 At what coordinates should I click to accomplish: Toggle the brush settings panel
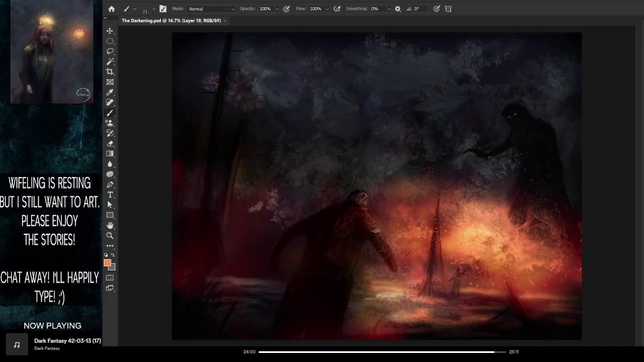point(163,9)
